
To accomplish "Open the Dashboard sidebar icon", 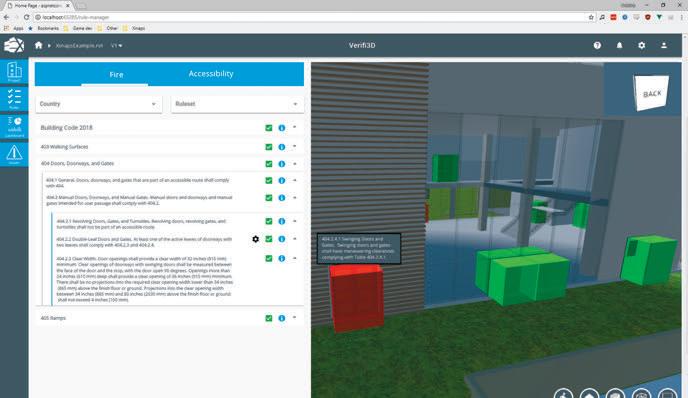I will pyautogui.click(x=14, y=126).
